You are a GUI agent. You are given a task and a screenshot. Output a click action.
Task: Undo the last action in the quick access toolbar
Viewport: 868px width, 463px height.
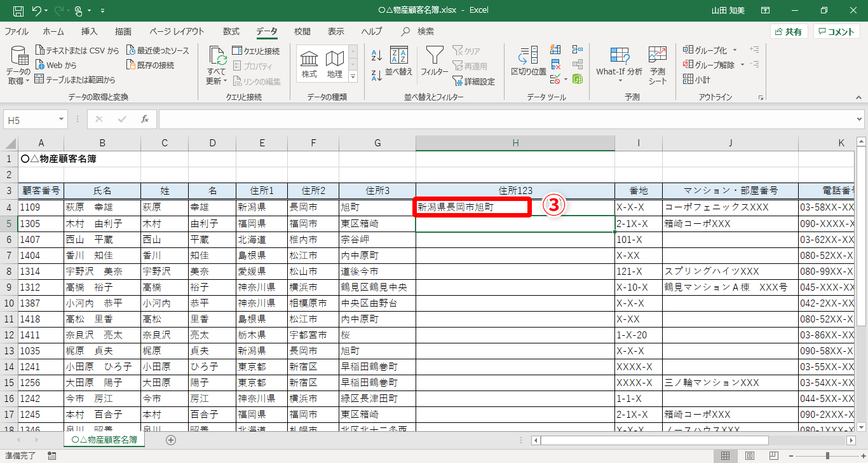[36, 10]
